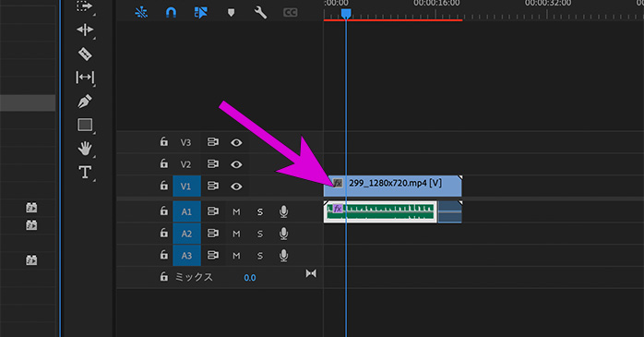The width and height of the screenshot is (644, 337).
Task: Mute audio track A1
Action: pyautogui.click(x=236, y=212)
